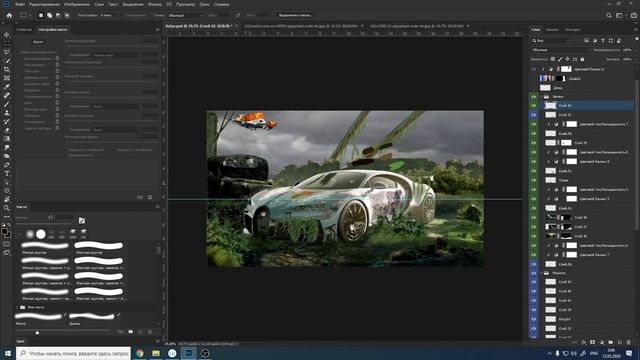Open the Изображение menu
This screenshot has height=360, width=640.
point(77,4)
